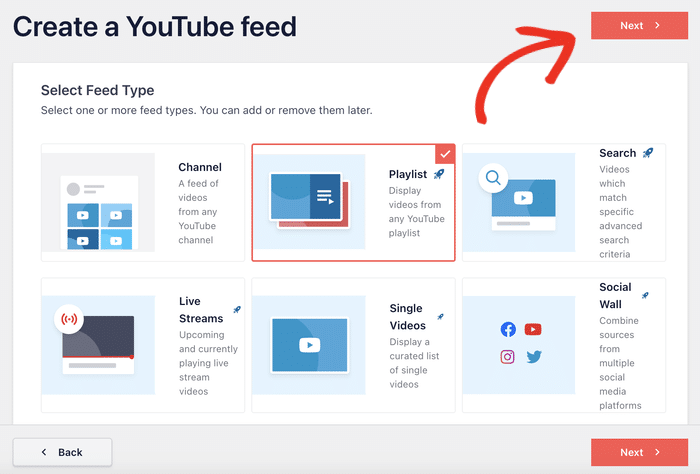
Task: Select the Search feed type card
Action: [564, 202]
